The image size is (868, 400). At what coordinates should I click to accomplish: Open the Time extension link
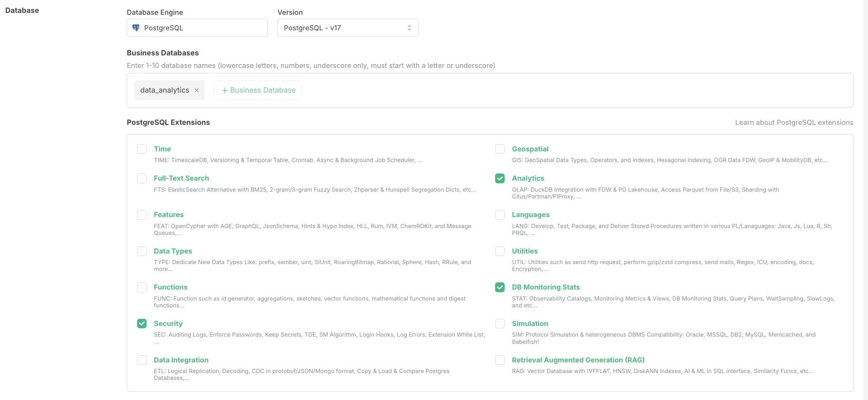(x=162, y=149)
